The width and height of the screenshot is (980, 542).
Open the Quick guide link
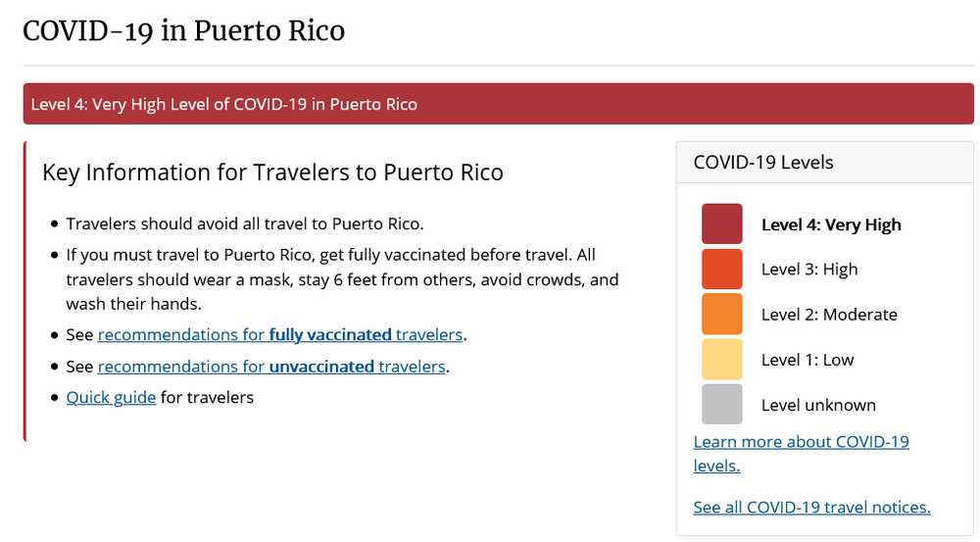(x=111, y=397)
